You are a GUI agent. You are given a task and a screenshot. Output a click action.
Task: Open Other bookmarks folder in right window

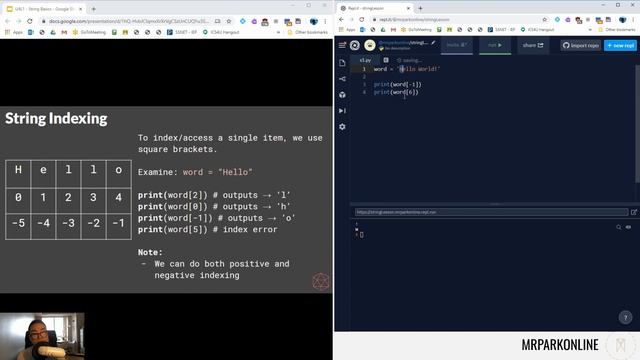tap(617, 30)
